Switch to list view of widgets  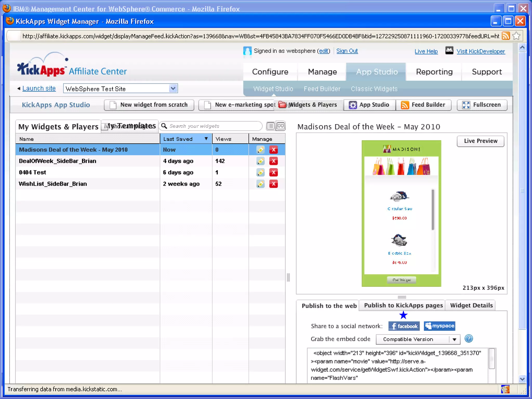pyautogui.click(x=270, y=126)
